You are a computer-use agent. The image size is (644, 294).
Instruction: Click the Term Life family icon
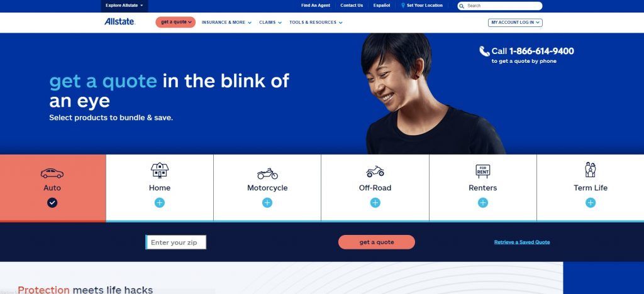click(x=590, y=170)
